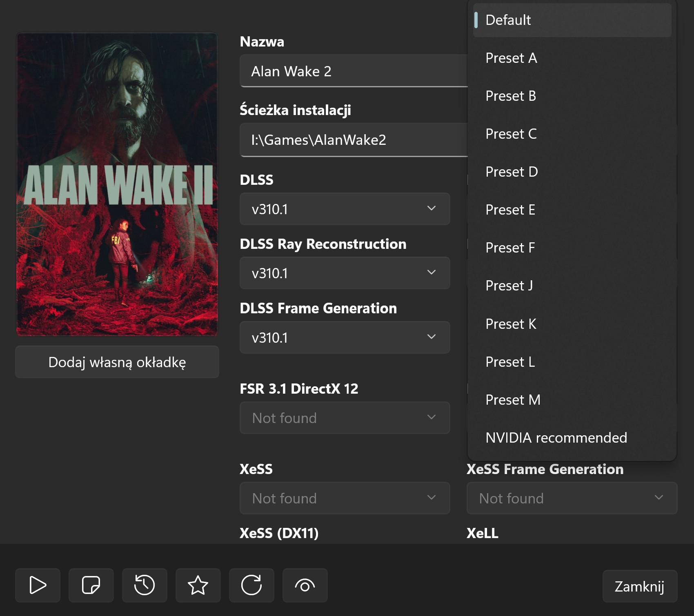Open the history clock icon
This screenshot has width=694, height=616.
point(145,585)
